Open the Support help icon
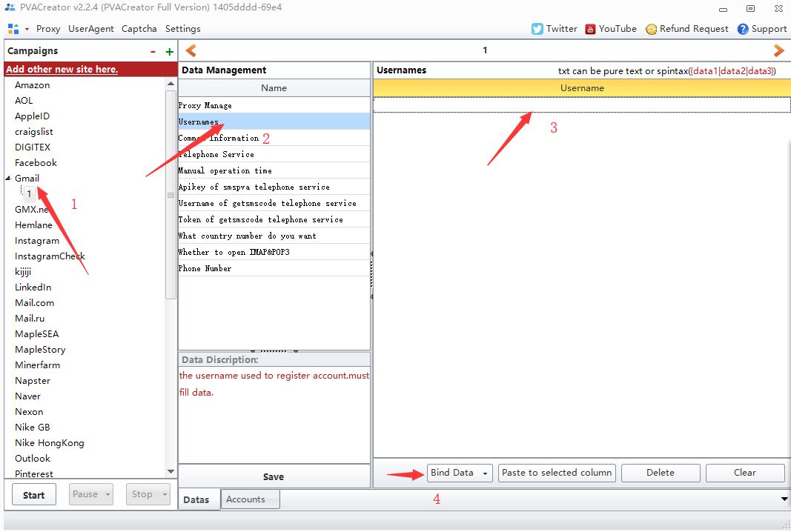 [743, 29]
